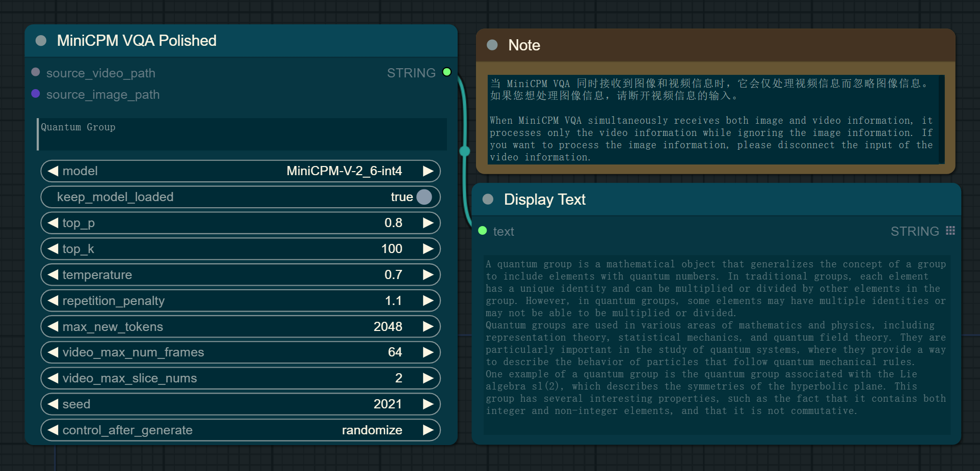Viewport: 980px width, 471px height.
Task: Click the source_video_path label
Action: [x=101, y=73]
